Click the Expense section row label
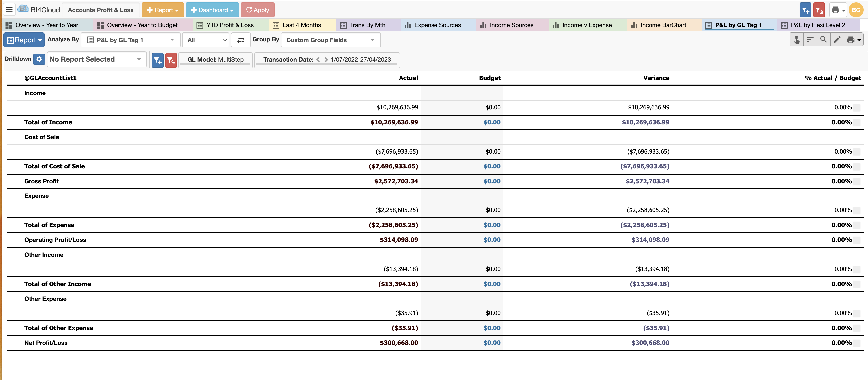868x380 pixels. tap(36, 196)
